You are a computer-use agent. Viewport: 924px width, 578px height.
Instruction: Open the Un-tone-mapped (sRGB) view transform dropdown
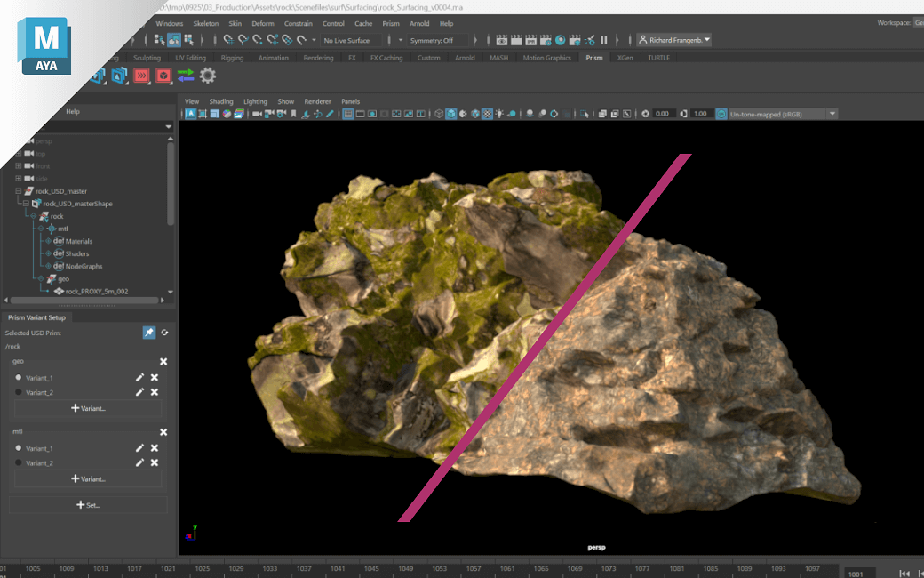tap(781, 114)
